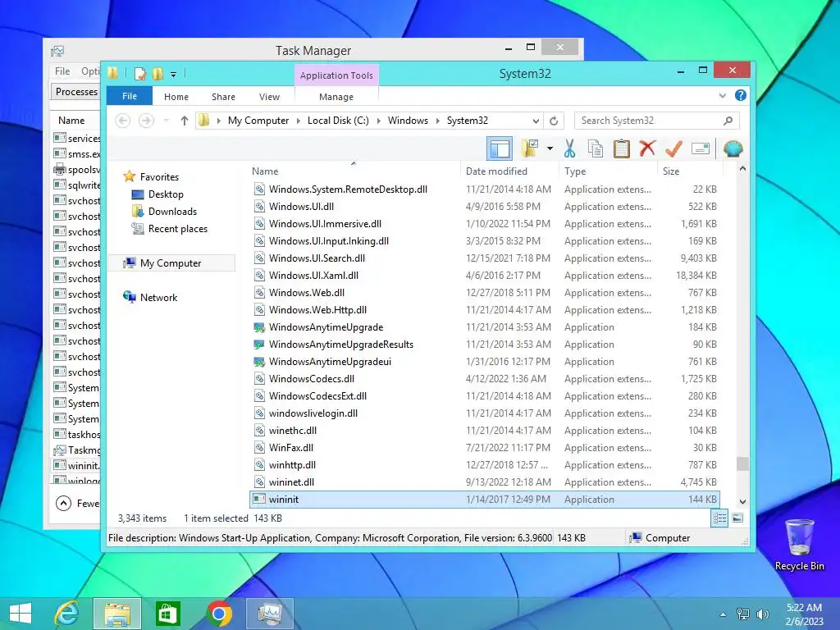Viewport: 840px width, 630px height.
Task: Open the folder options dropdown arrow
Action: tap(550, 148)
